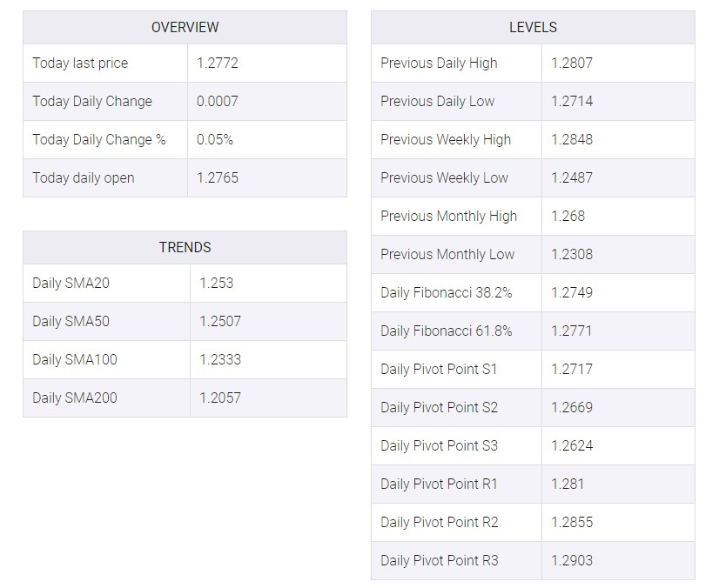Click the Previous Weekly Low row label

pos(444,177)
